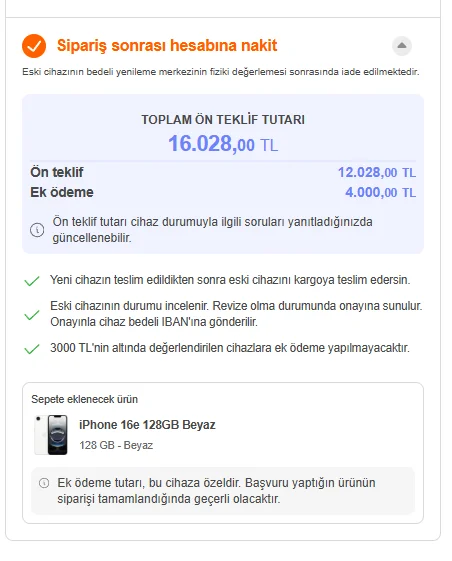Click the 'Ek ödeme' 4.000,00 TL value
The width and height of the screenshot is (452, 561).
click(380, 192)
